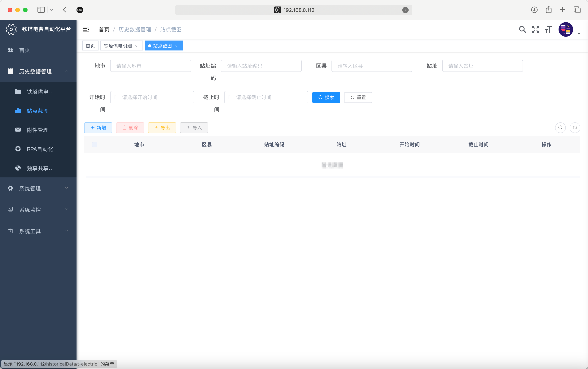
Task: Switch to the 首页 tab
Action: click(90, 46)
